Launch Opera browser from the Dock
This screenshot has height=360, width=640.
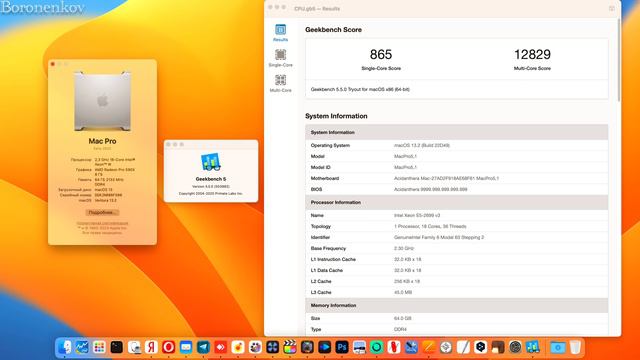(168, 347)
